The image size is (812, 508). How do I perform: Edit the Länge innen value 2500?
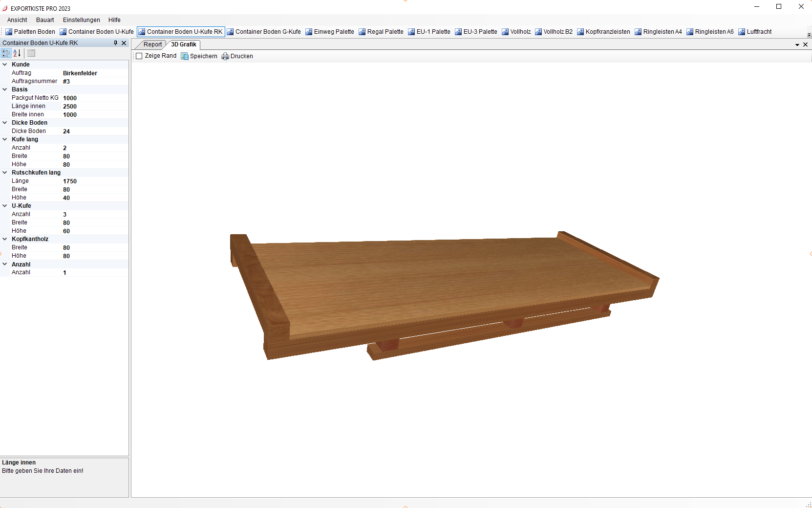coord(95,107)
